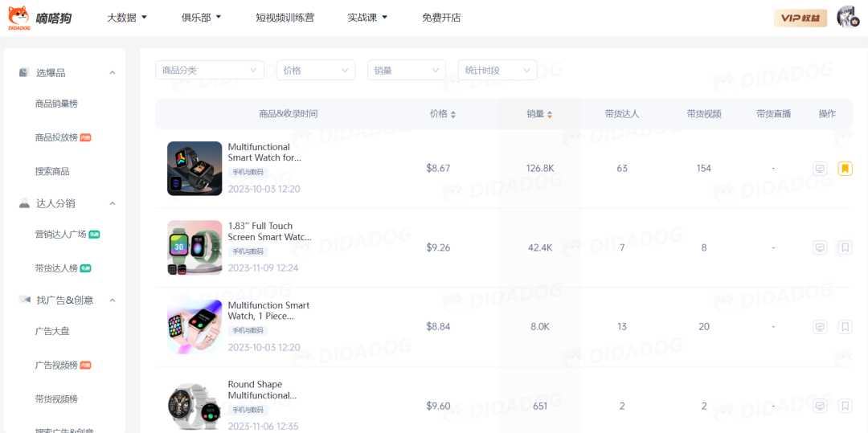This screenshot has height=433, width=868.
Task: Bookmark the 1.83'' Full Touch Screen product
Action: (x=845, y=247)
